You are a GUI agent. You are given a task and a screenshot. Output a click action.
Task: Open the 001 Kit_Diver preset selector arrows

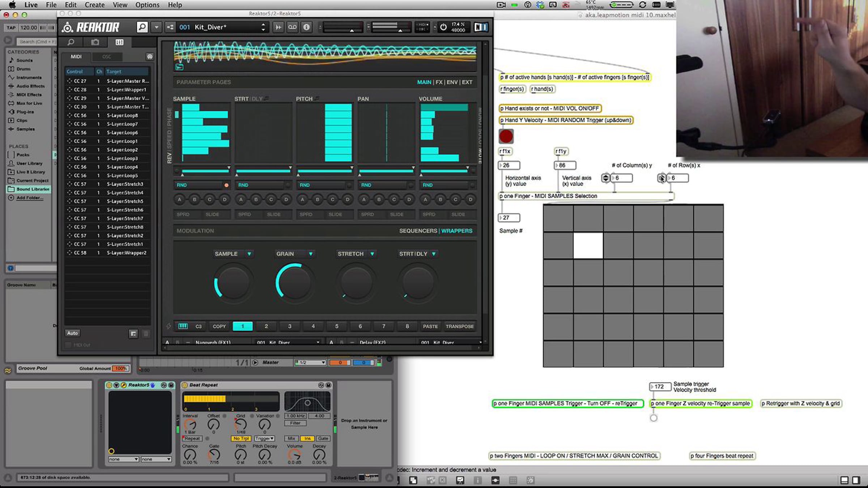tap(263, 27)
